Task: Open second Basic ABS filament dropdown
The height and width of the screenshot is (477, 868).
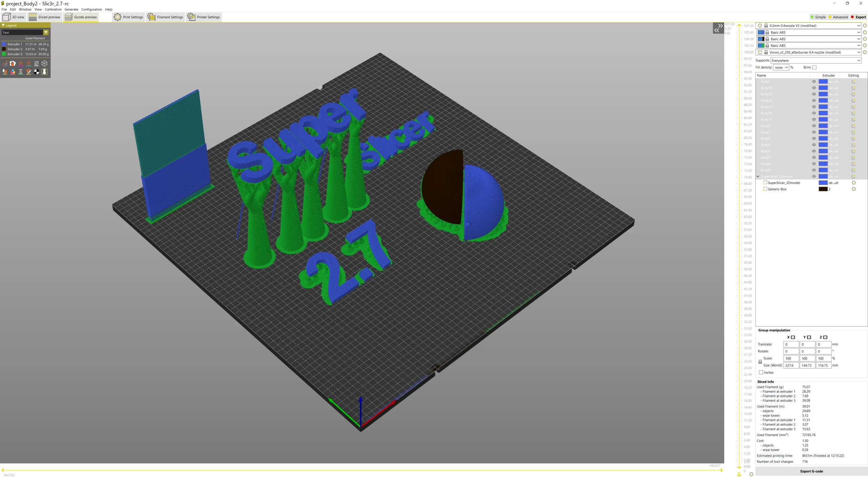Action: [809, 39]
